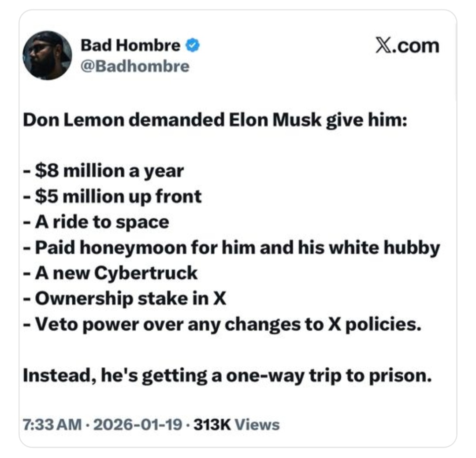The width and height of the screenshot is (476, 458).
Task: Click the X logo icon
Action: (x=384, y=46)
